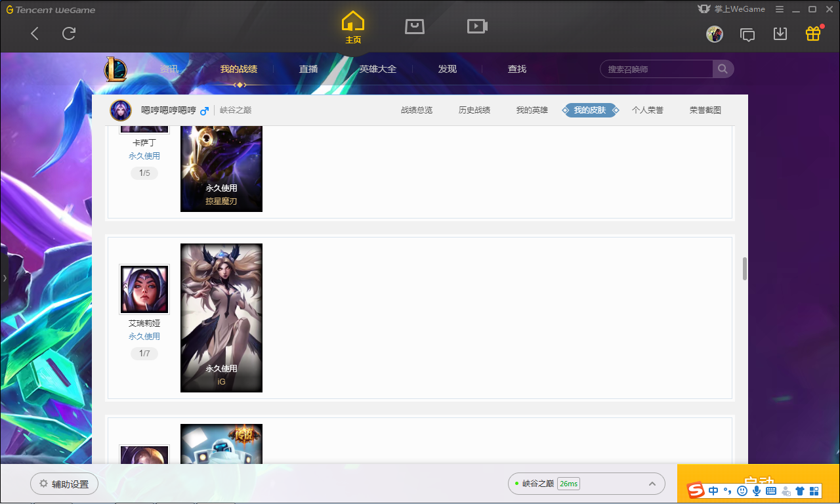Switch to the 历史战绩 tab

point(474,110)
